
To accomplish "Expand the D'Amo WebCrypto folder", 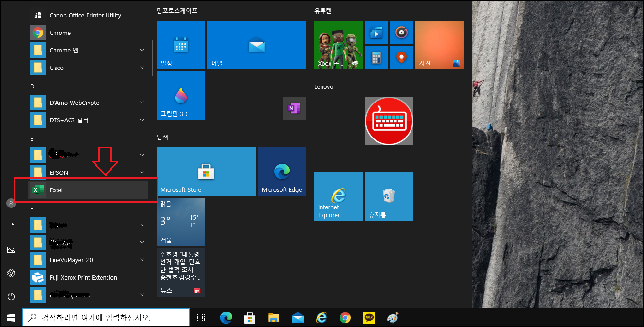I will click(x=88, y=103).
